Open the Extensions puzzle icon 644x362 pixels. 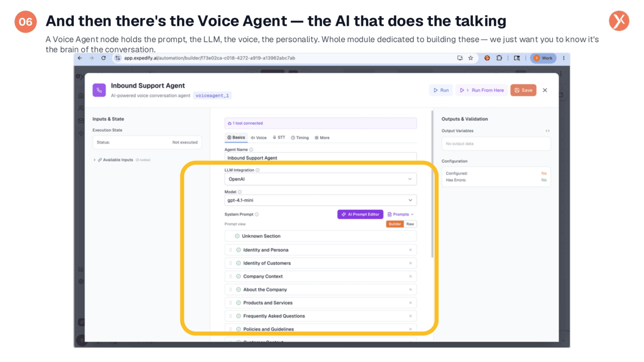coord(499,58)
